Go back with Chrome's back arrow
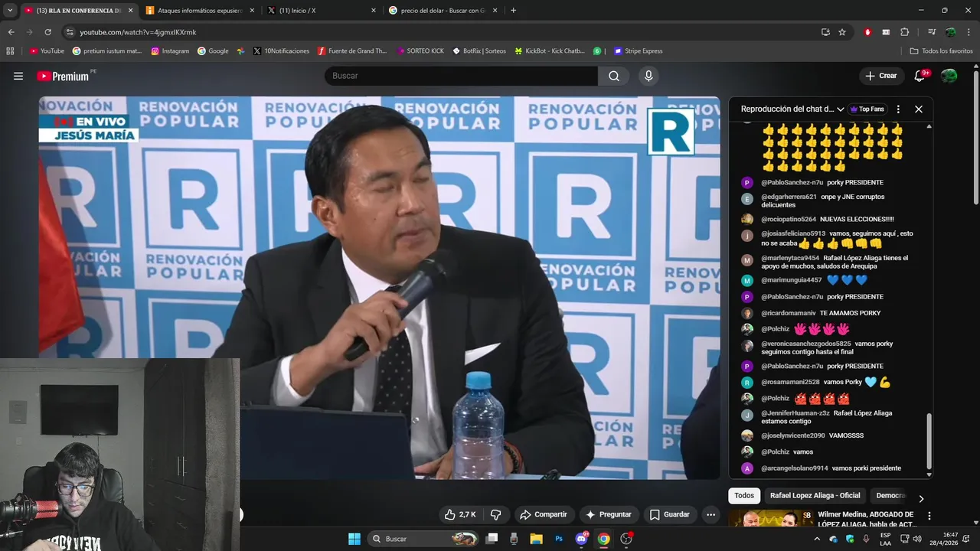Viewport: 980px width, 551px height. click(x=11, y=32)
